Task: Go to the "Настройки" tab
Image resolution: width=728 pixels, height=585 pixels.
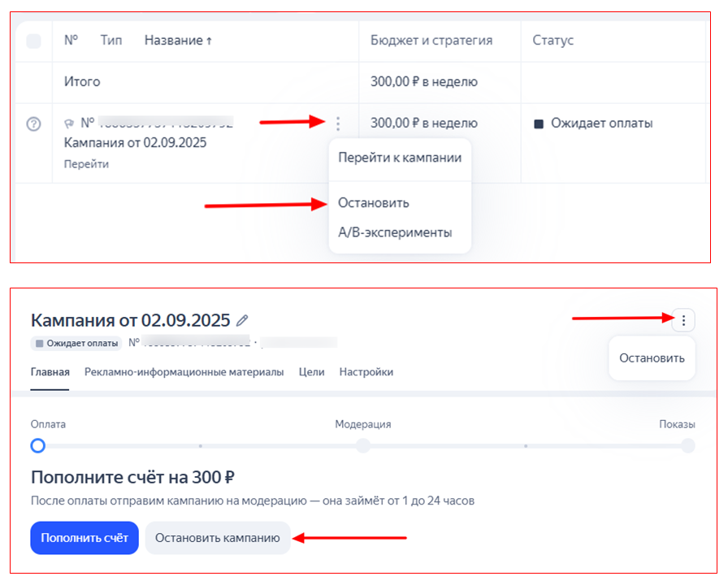Action: tap(366, 372)
